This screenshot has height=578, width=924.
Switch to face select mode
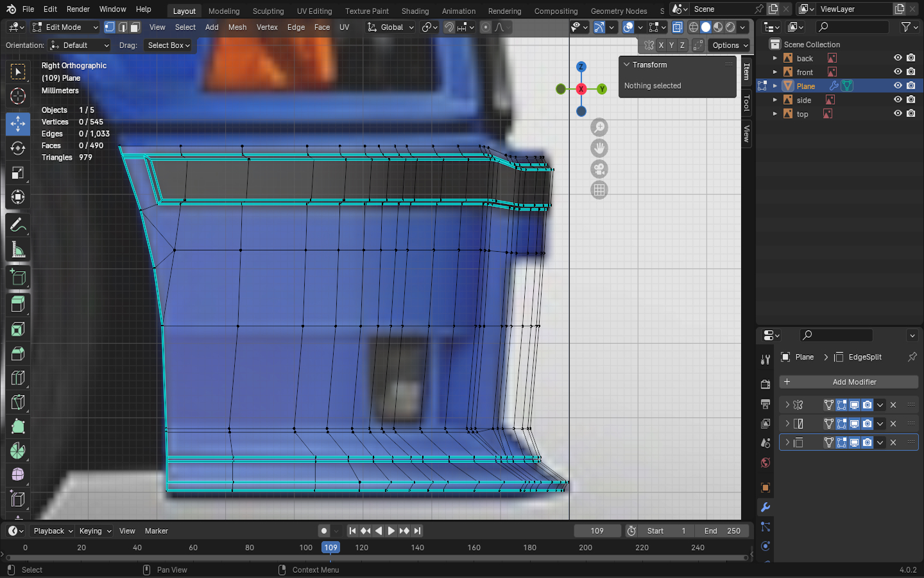[x=135, y=27]
